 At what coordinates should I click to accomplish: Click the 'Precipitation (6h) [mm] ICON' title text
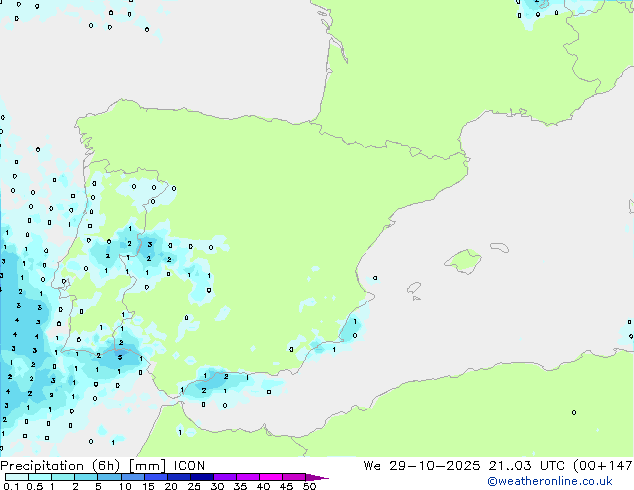pyautogui.click(x=103, y=466)
